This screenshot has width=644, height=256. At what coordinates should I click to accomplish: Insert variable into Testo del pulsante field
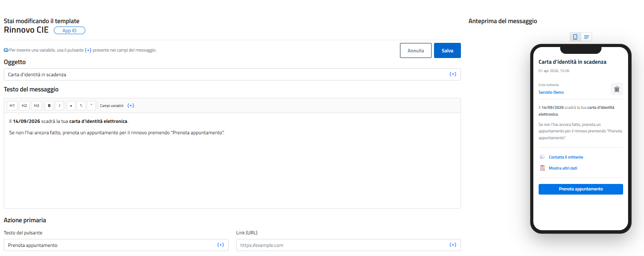tap(220, 245)
